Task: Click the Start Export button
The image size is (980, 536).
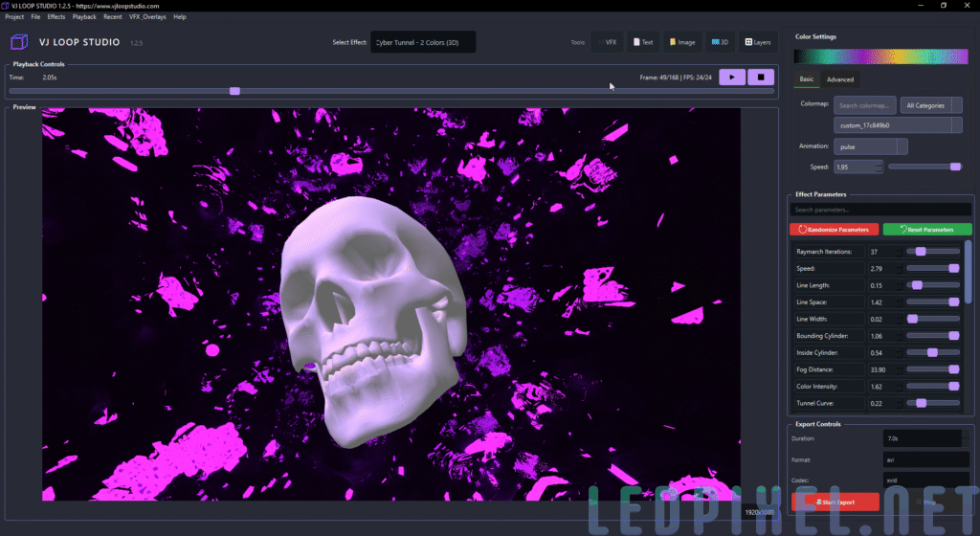Action: pyautogui.click(x=835, y=502)
